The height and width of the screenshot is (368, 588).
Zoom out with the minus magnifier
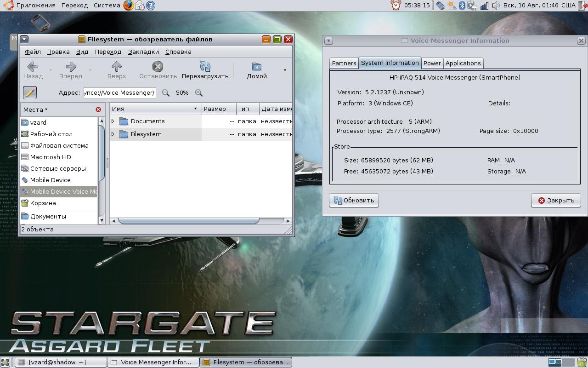tap(166, 93)
